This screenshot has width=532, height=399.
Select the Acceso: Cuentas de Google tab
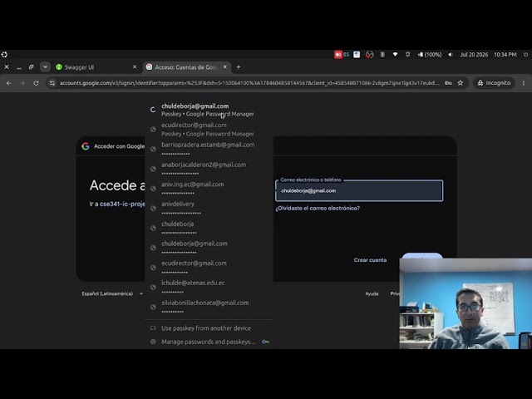click(x=187, y=67)
